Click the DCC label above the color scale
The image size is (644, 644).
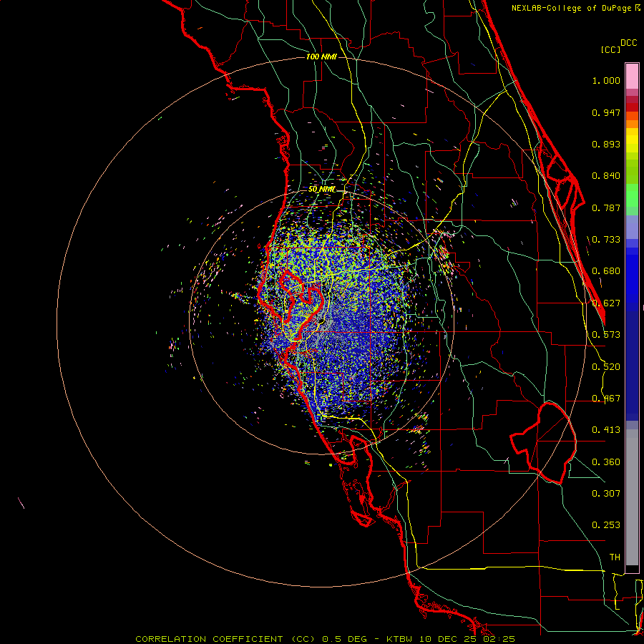coord(628,43)
